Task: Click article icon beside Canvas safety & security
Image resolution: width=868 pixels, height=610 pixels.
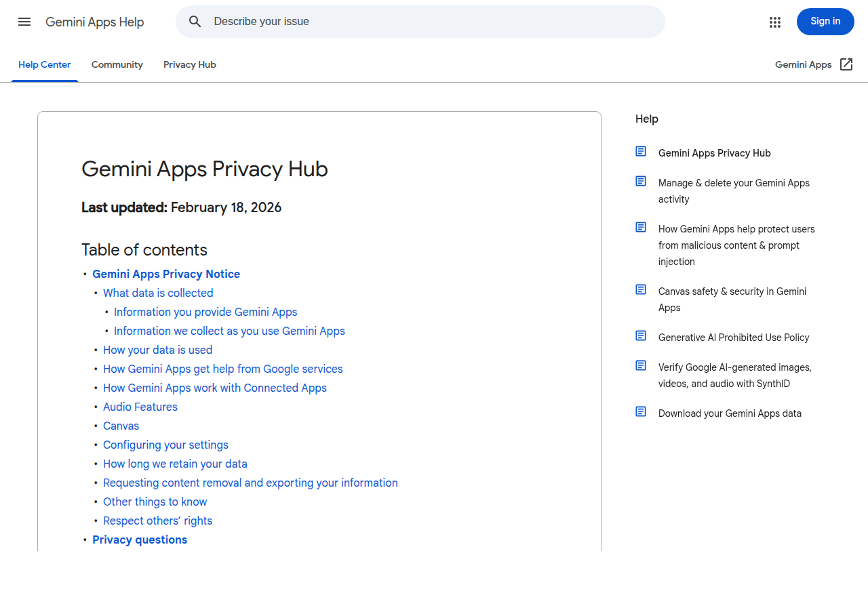Action: pos(641,289)
